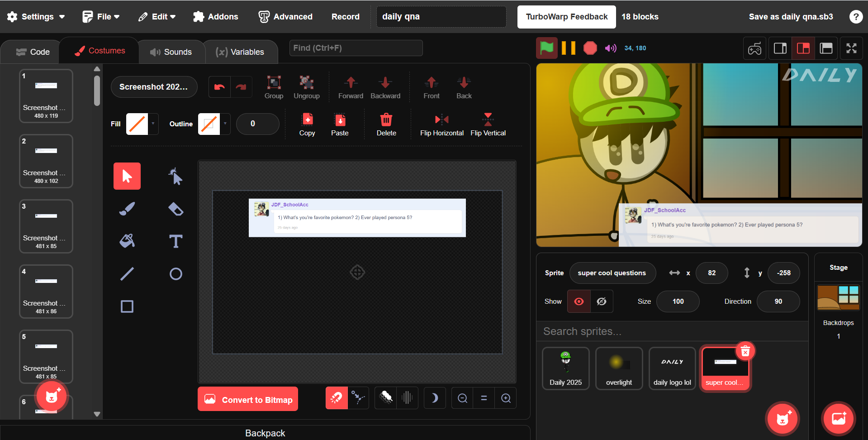Toggle the snapping magnet button
868x440 pixels.
[337, 398]
